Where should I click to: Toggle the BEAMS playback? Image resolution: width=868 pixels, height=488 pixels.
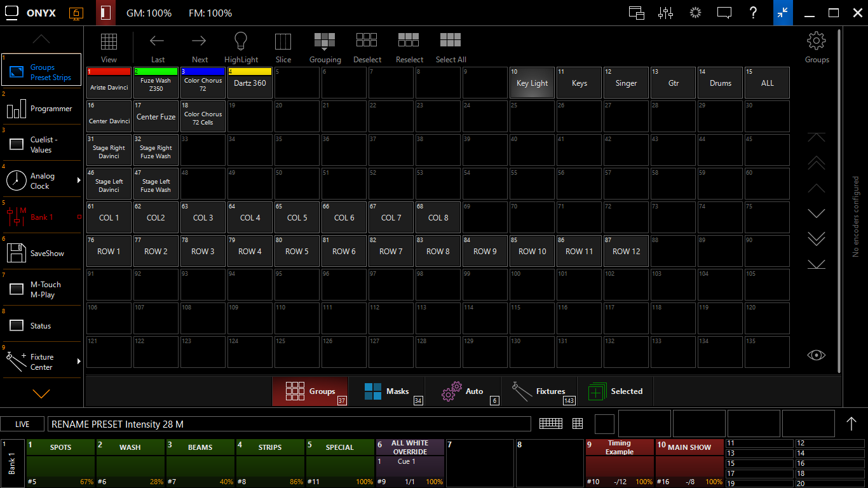pos(200,463)
